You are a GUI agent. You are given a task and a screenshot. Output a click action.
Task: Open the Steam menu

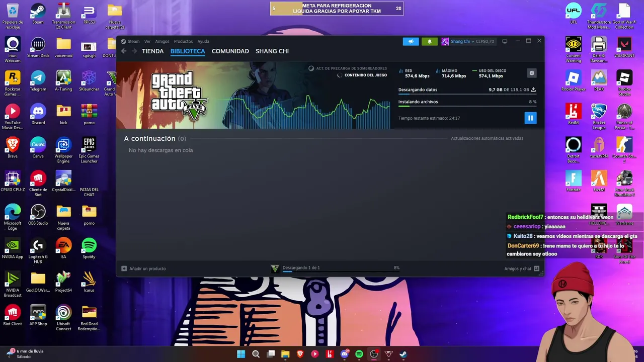coord(130,42)
